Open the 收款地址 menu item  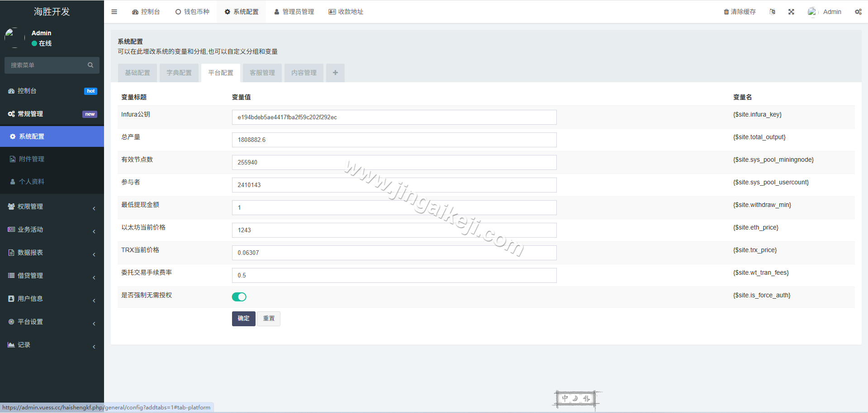pos(346,11)
